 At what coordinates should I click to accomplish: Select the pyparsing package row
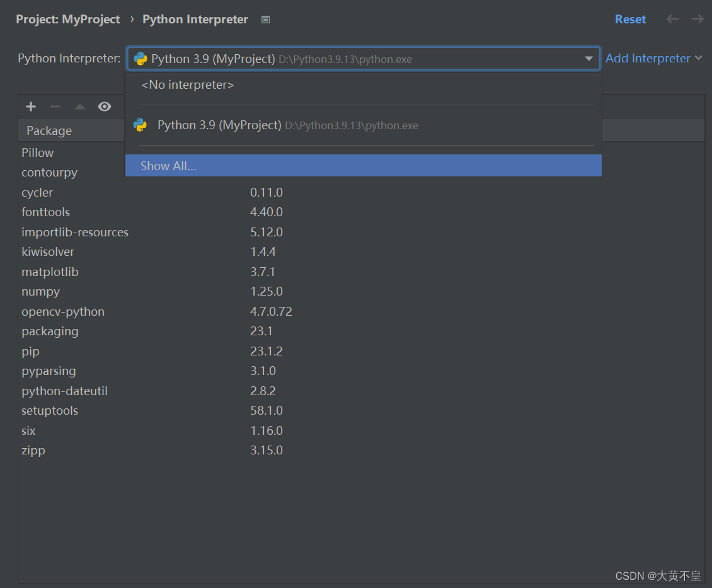362,371
